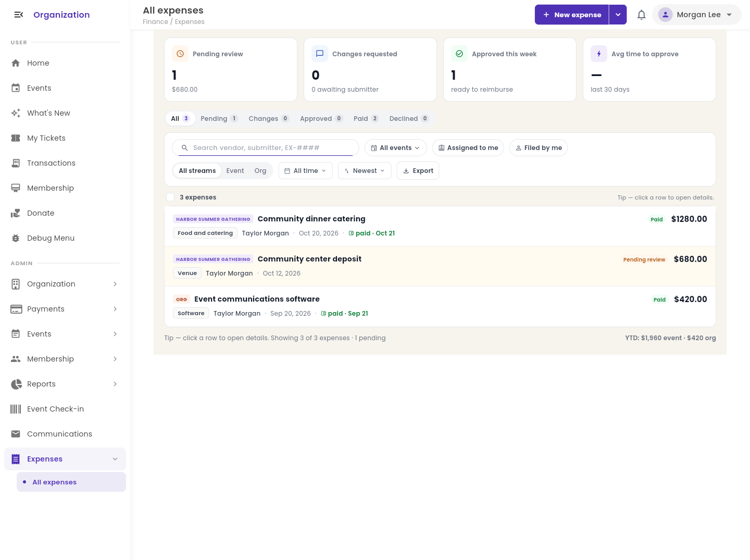This screenshot has height=560, width=750.
Task: Switch to the Pending tab
Action: click(219, 119)
